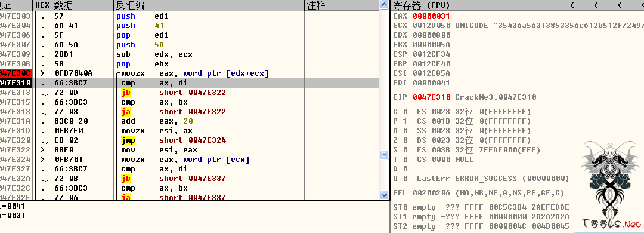Select the ECX register value 0012D050

click(x=431, y=26)
